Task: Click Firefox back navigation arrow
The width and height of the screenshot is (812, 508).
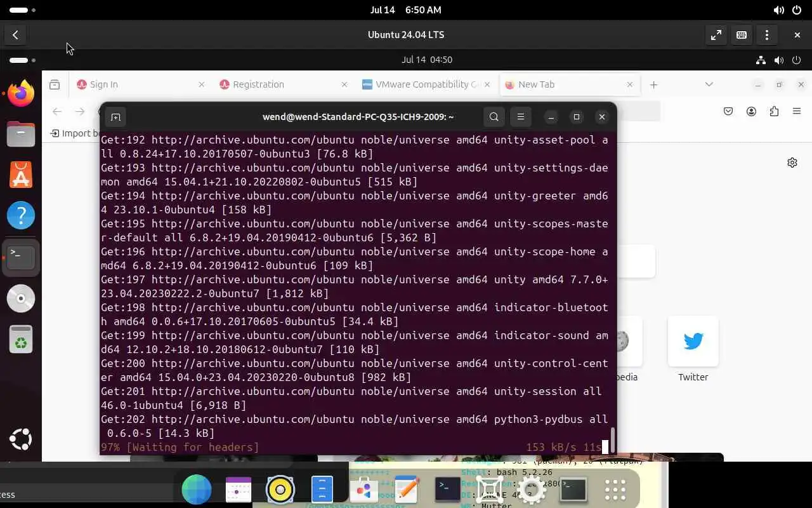Action: [57, 112]
